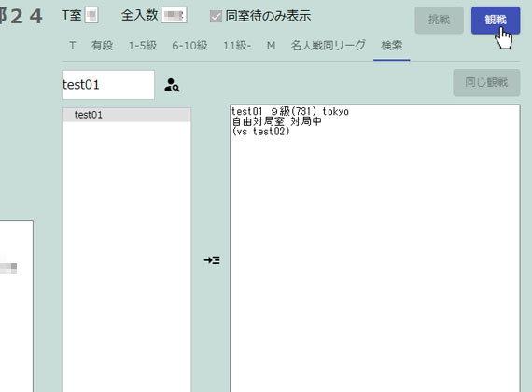Select the 1-5級 tab
The image size is (532, 392).
click(143, 46)
